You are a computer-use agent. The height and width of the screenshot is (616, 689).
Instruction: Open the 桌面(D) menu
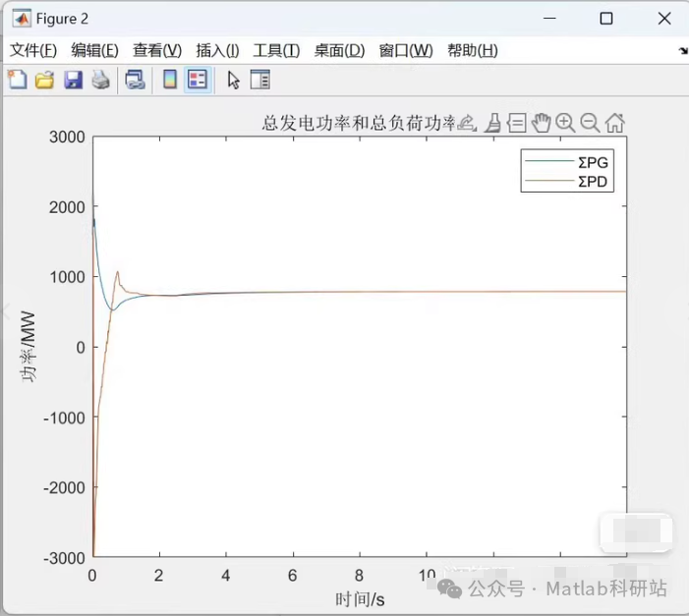tap(339, 50)
